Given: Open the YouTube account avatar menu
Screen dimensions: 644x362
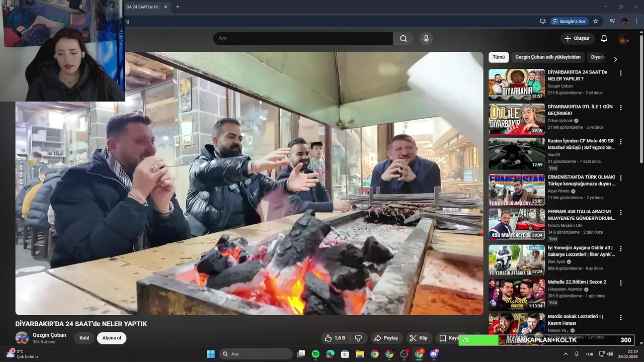Looking at the screenshot, I should pos(623,39).
